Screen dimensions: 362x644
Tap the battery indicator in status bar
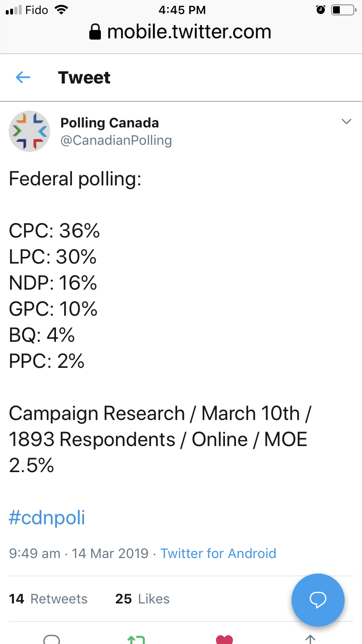(x=343, y=9)
